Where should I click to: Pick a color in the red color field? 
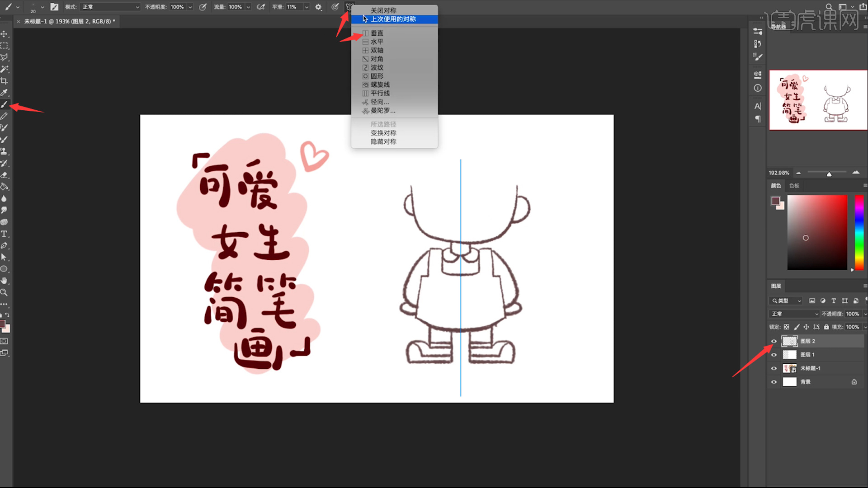817,232
